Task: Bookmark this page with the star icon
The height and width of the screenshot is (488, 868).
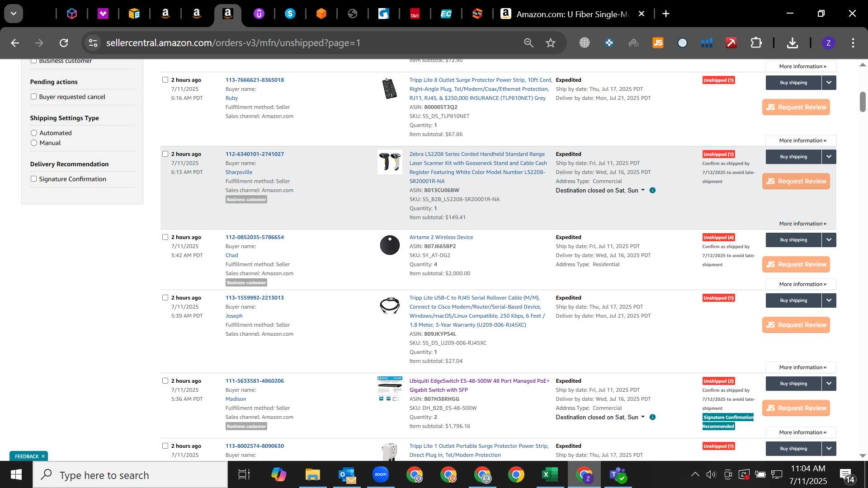Action: click(550, 43)
